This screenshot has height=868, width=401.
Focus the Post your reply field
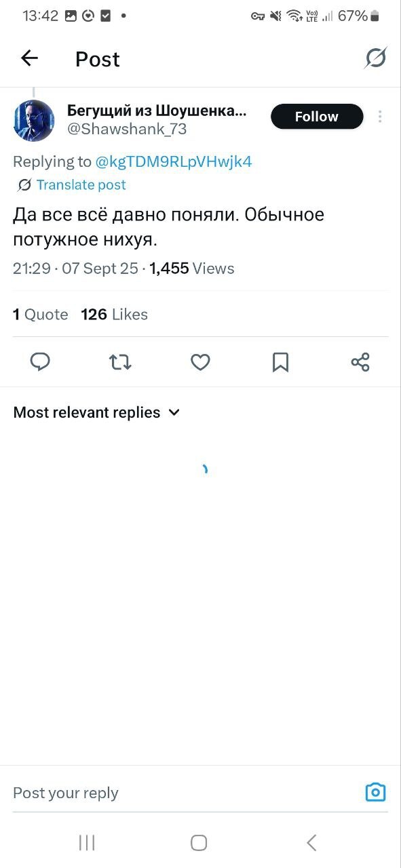pyautogui.click(x=183, y=793)
